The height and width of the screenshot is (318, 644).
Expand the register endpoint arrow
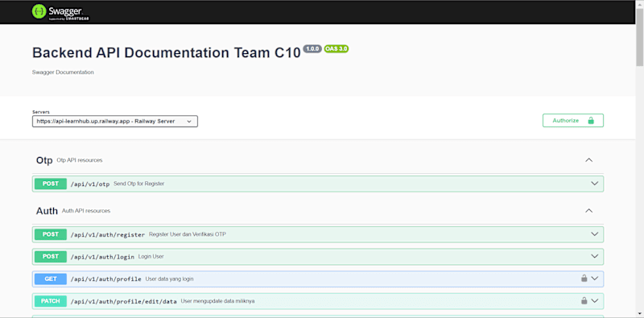point(594,234)
